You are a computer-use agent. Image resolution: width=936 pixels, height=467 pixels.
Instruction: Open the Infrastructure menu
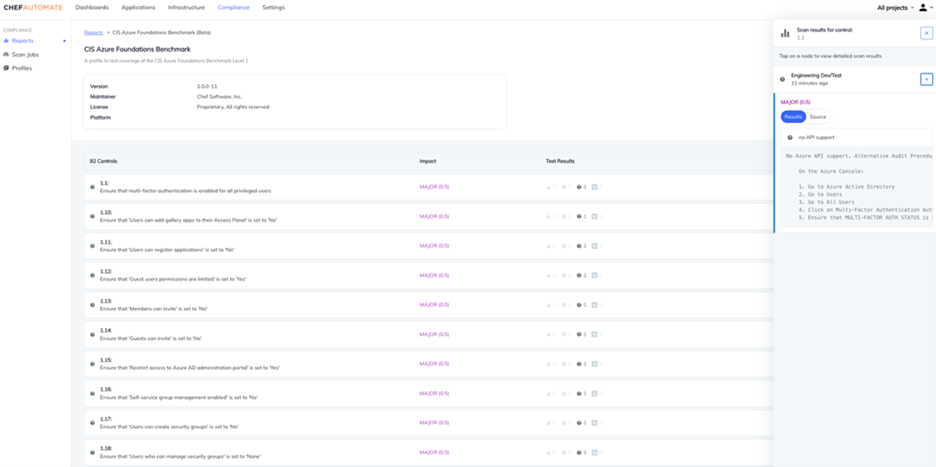(x=186, y=8)
